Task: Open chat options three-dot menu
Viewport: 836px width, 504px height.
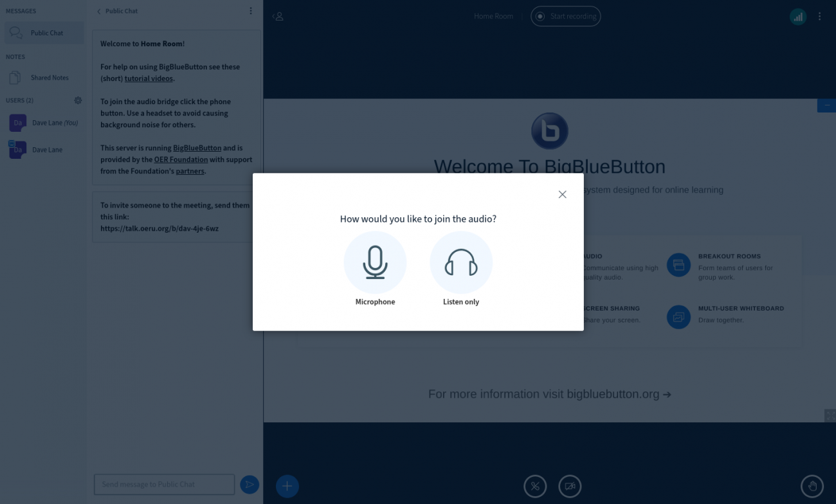Action: click(251, 11)
